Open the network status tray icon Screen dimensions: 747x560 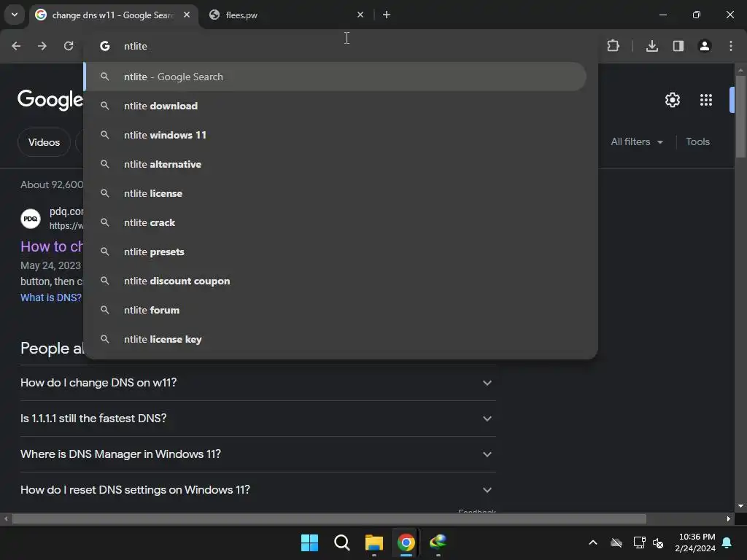click(x=639, y=542)
